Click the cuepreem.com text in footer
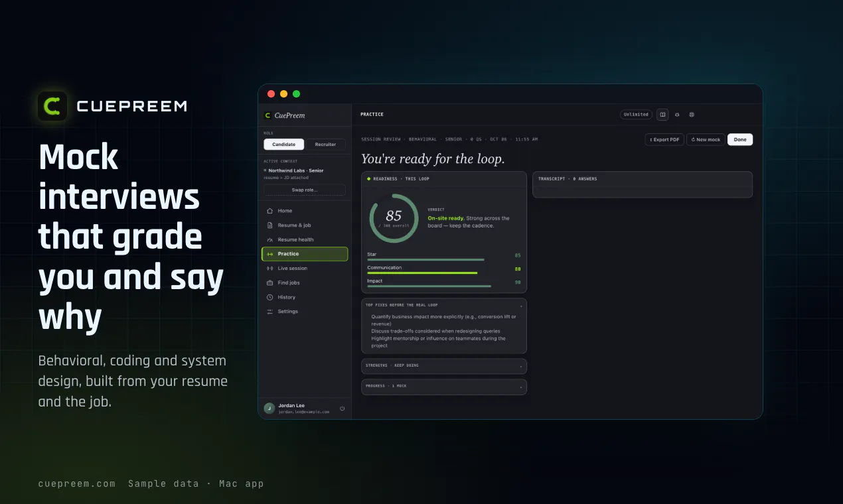Screen dimensions: 843x504 click(x=77, y=483)
